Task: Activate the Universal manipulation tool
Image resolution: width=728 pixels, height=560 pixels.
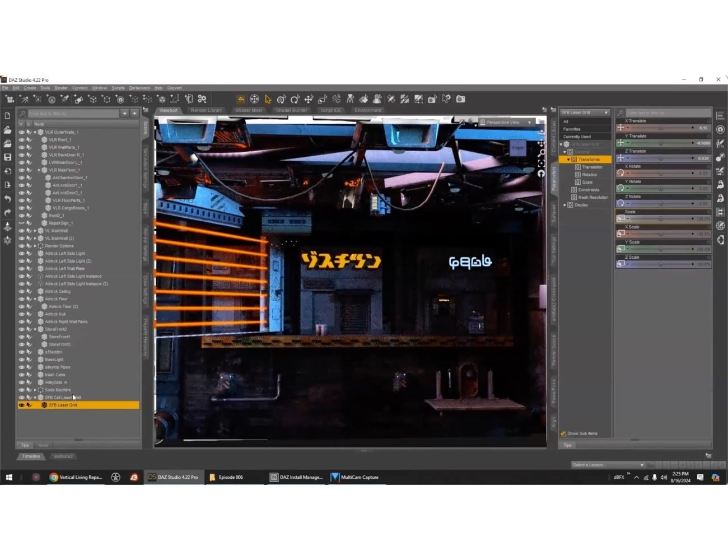Action: (254, 99)
